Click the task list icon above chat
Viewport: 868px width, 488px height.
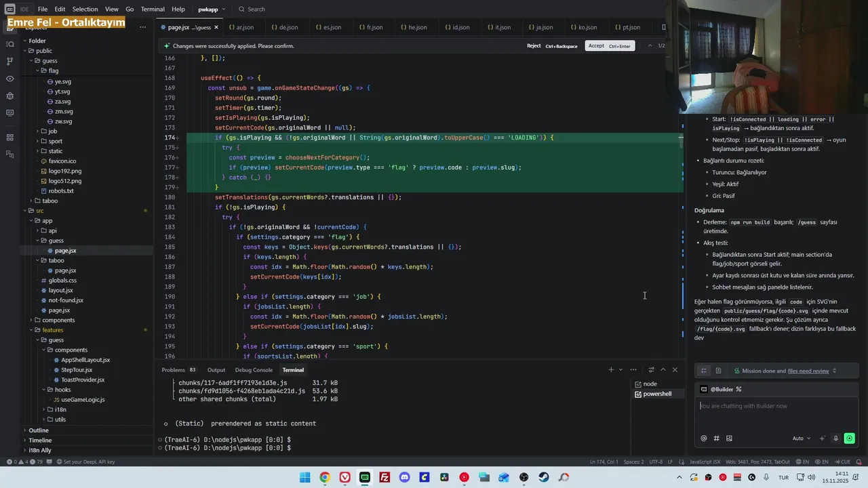click(x=704, y=371)
